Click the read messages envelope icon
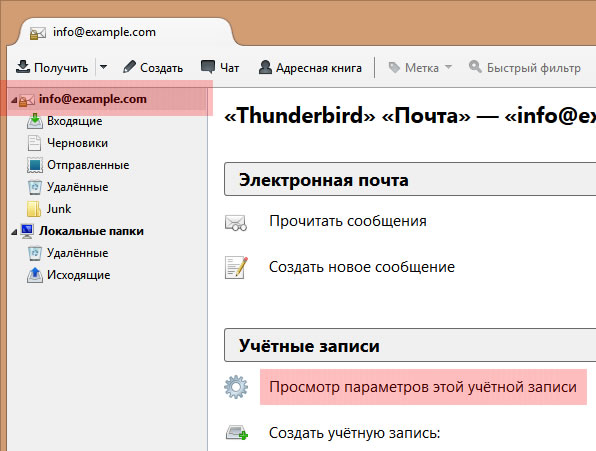 click(236, 223)
